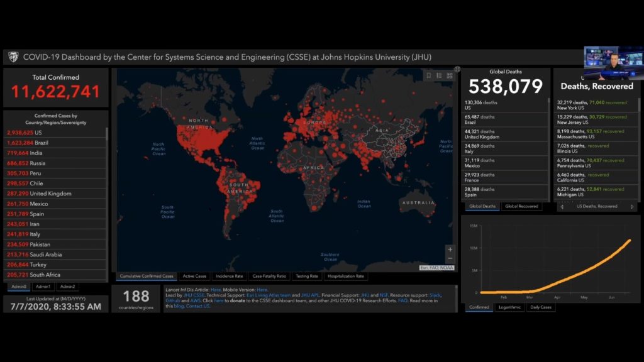Image resolution: width=644 pixels, height=362 pixels.
Task: Open the Case-Fatality Ratio map tab
Action: [269, 277]
